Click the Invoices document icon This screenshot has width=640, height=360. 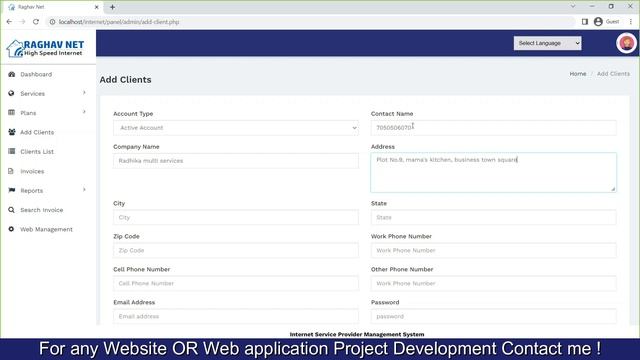pyautogui.click(x=11, y=171)
